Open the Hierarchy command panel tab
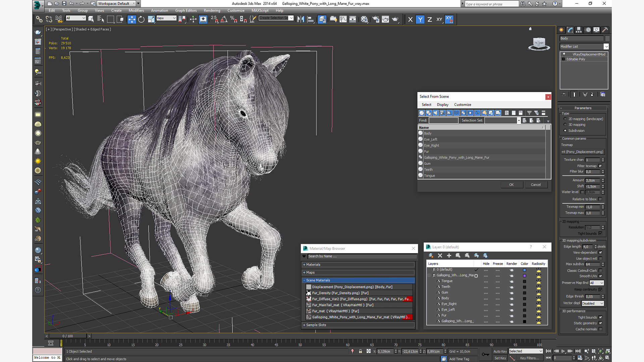Screen dimensions: 644x362 pos(579,30)
